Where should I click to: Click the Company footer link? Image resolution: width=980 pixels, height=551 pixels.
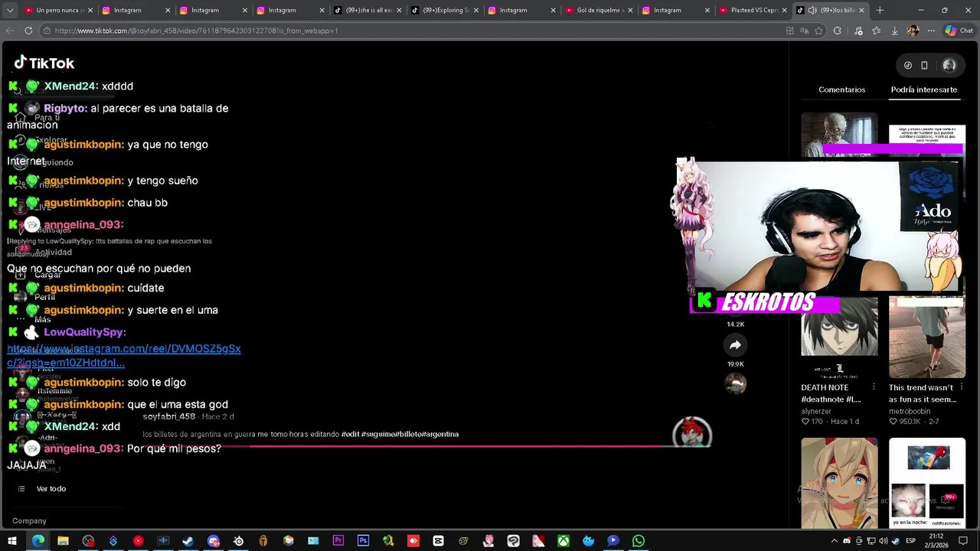click(29, 520)
